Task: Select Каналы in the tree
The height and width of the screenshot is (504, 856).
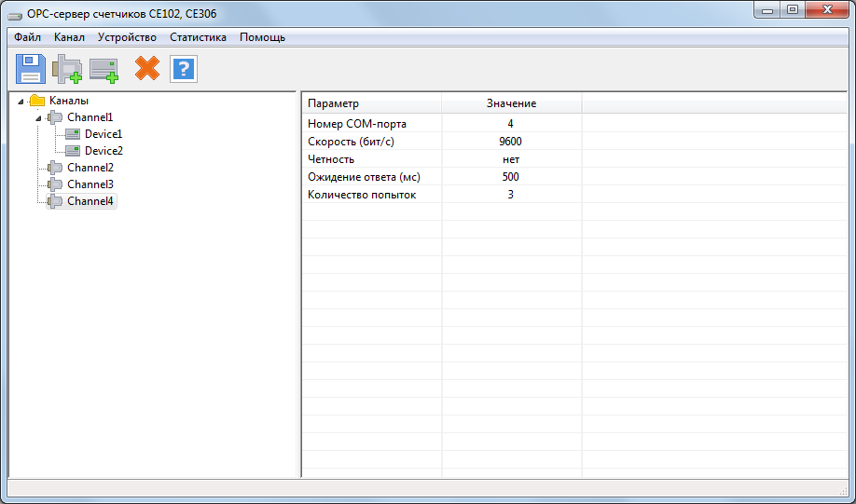Action: (69, 101)
